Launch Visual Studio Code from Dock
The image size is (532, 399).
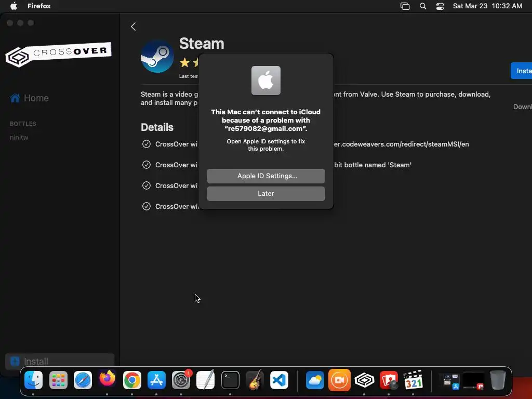279,380
